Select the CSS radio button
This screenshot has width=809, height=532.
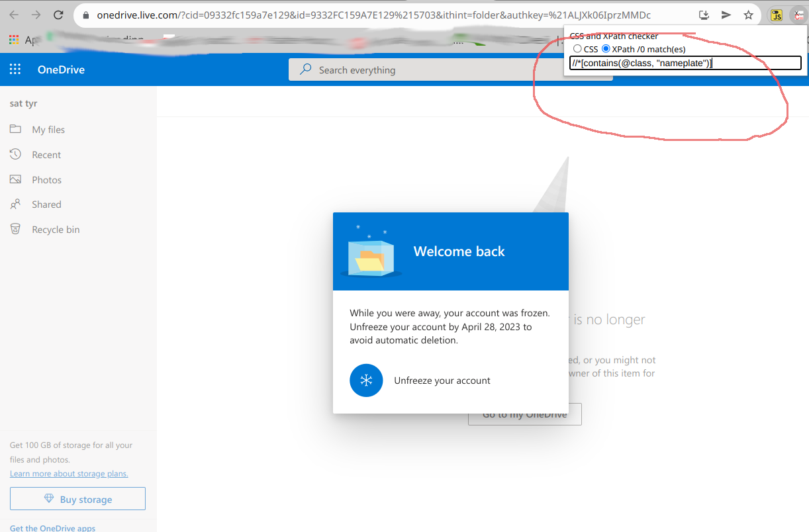577,49
